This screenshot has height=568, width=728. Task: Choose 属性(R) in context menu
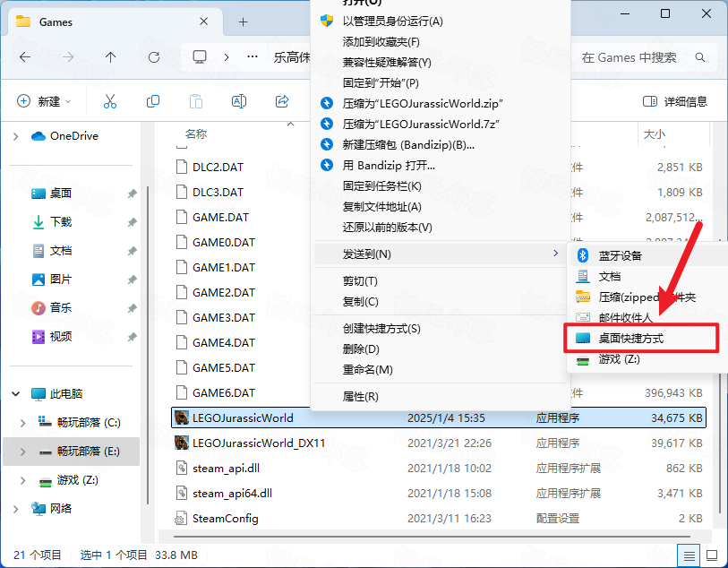pos(360,396)
